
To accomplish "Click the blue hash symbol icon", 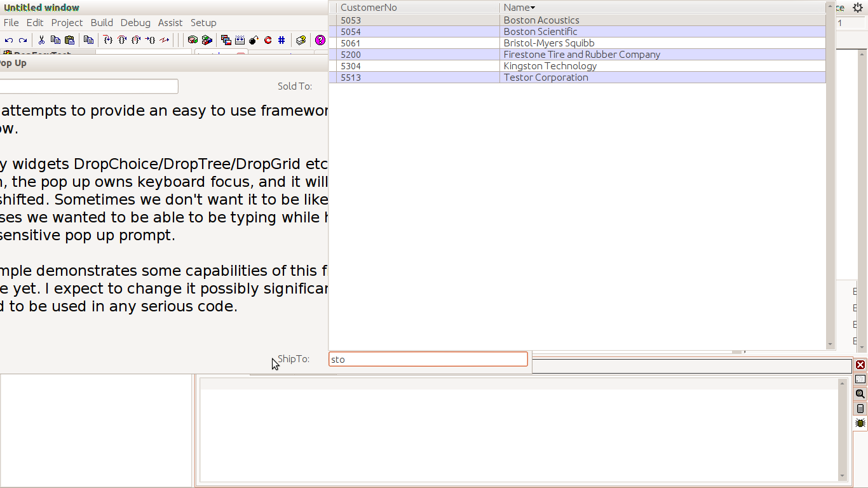I will coord(281,40).
